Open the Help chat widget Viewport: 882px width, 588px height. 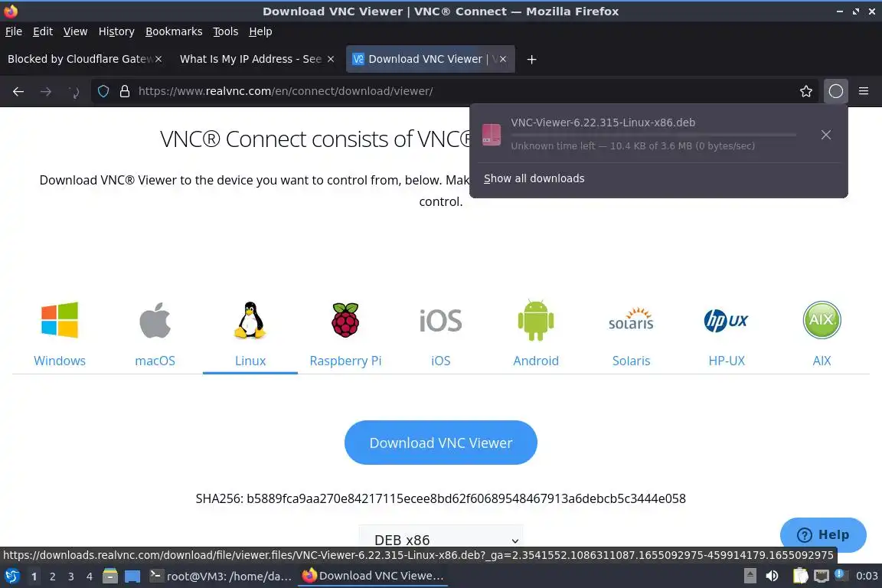click(823, 534)
